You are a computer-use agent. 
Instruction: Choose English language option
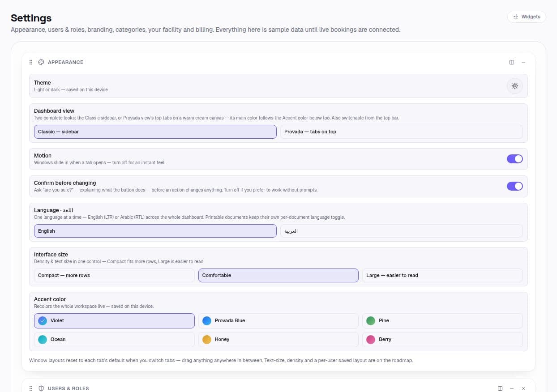pos(155,231)
